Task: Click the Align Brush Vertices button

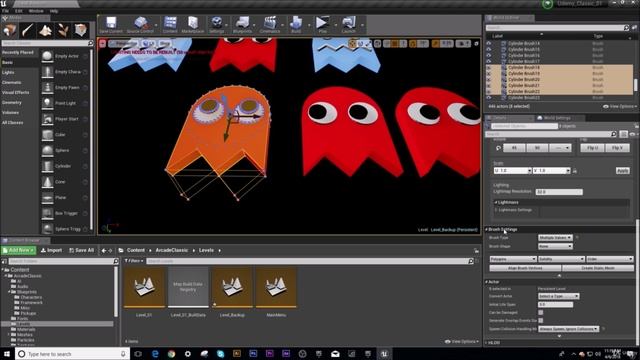Action: click(525, 268)
